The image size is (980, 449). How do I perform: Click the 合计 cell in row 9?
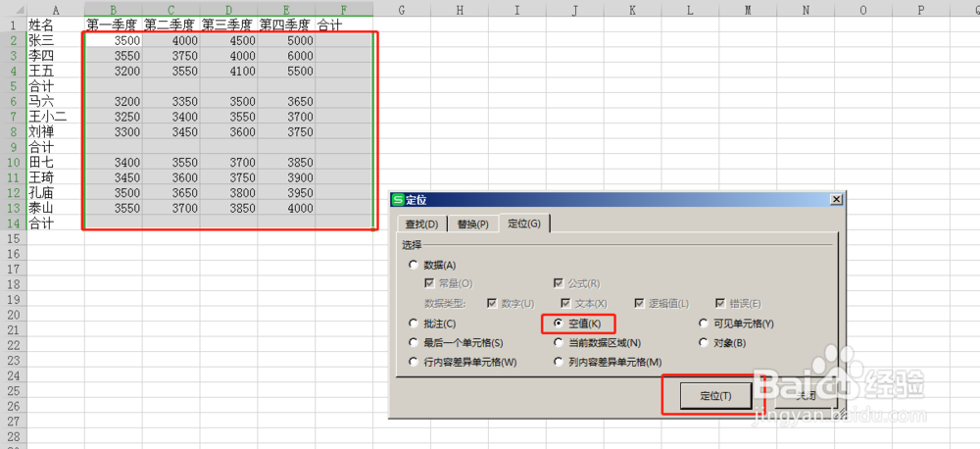tap(56, 147)
